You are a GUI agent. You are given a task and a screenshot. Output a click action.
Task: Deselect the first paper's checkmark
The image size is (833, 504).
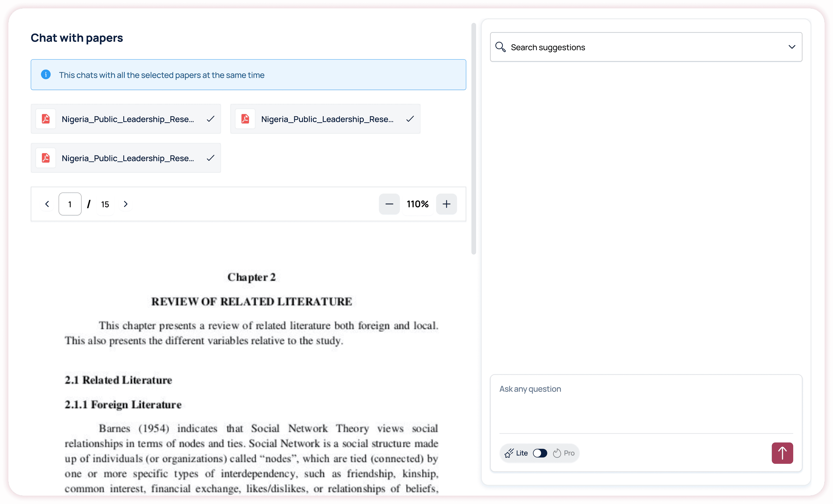(x=210, y=119)
